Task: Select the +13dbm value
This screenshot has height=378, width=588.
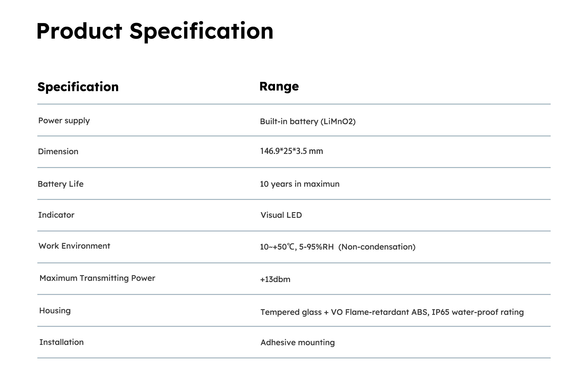Action: point(275,279)
